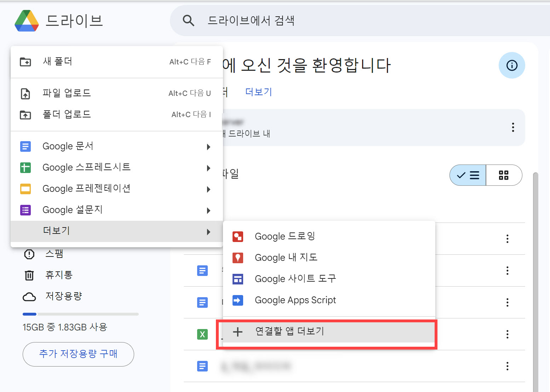Choose 연결할 앱 더보기 option
This screenshot has width=550, height=392.
tap(328, 332)
